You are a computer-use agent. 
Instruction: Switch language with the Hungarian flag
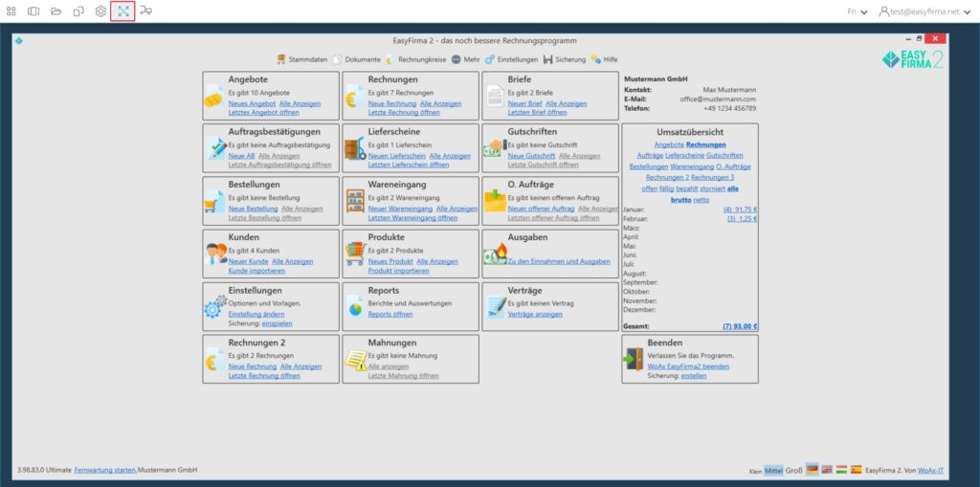point(841,470)
